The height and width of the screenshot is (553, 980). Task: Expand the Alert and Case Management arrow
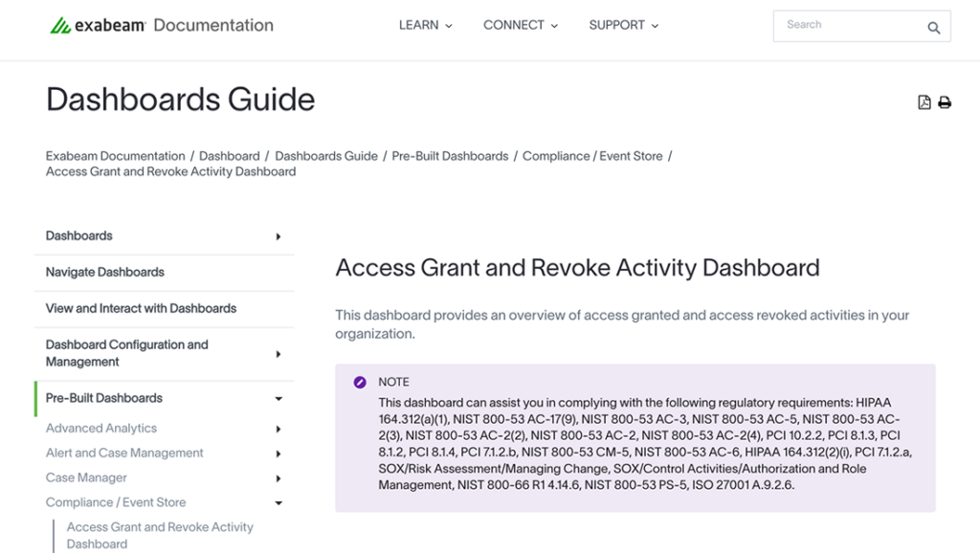coord(278,453)
